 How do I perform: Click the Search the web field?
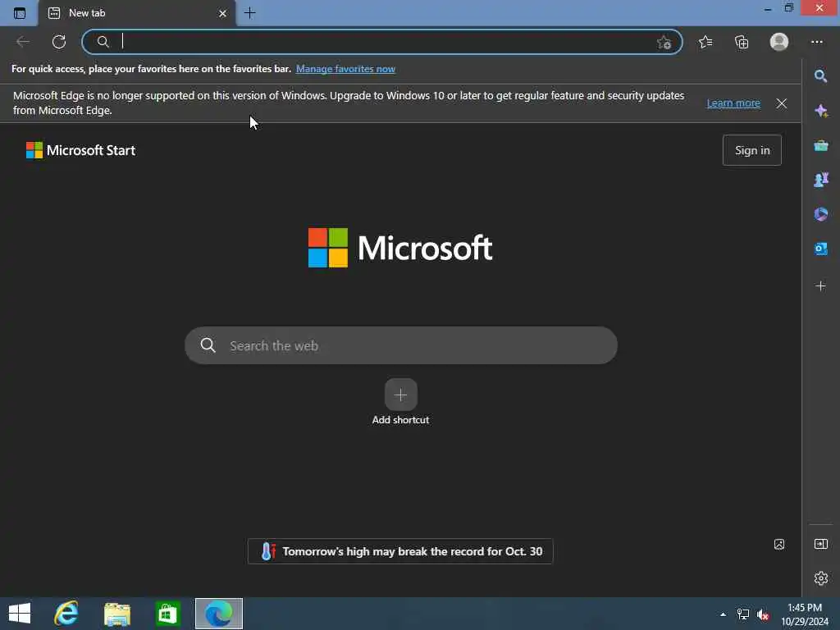tap(400, 345)
